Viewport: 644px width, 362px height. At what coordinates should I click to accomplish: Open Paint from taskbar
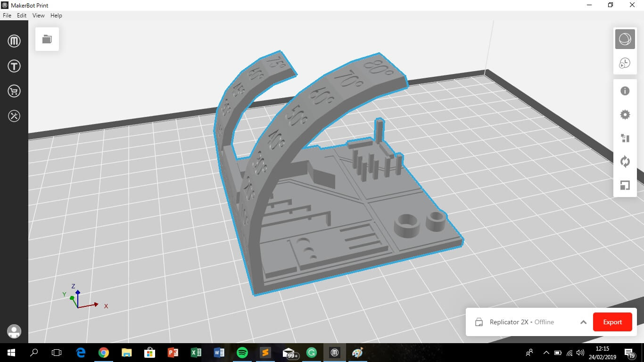358,353
